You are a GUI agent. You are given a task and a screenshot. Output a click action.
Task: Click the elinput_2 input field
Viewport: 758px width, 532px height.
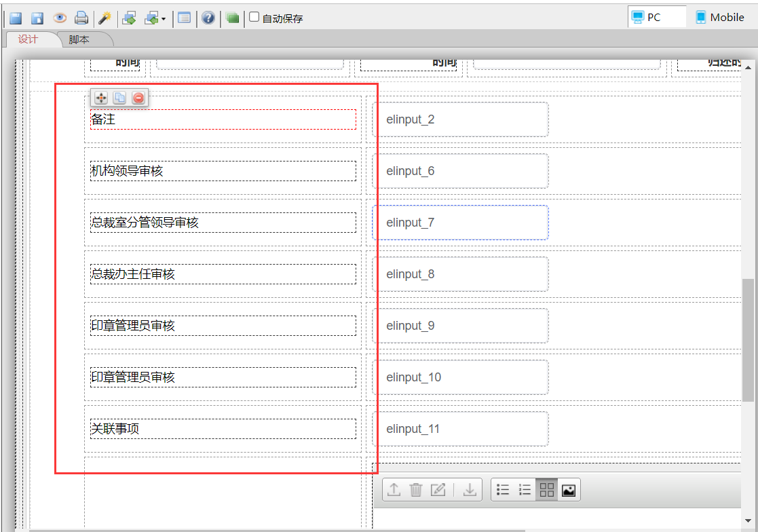click(460, 119)
